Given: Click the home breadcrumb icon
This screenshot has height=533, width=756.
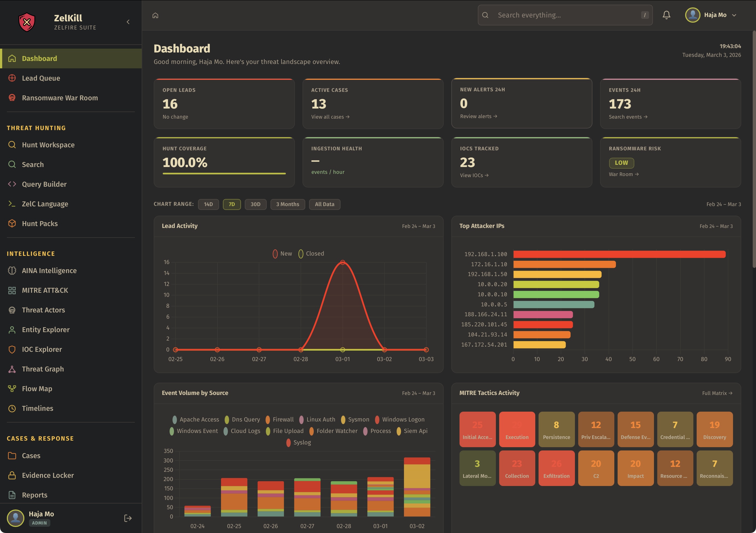Looking at the screenshot, I should coord(155,16).
